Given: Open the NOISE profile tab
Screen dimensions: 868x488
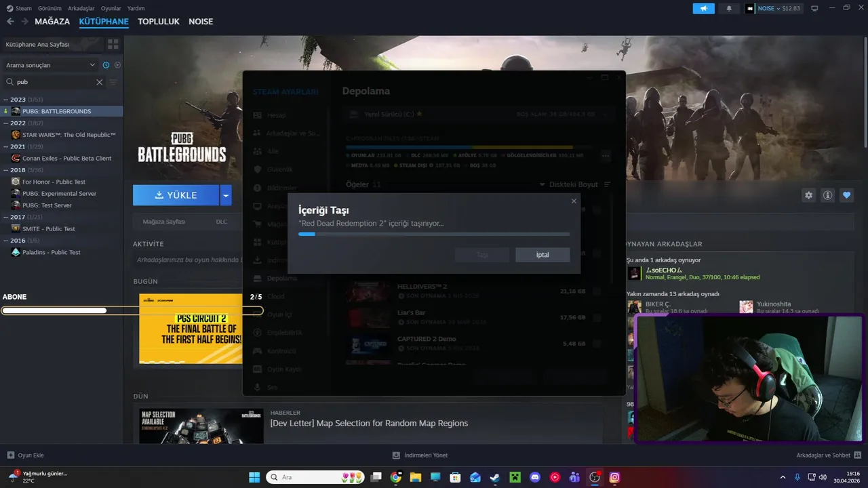Looking at the screenshot, I should (x=201, y=22).
